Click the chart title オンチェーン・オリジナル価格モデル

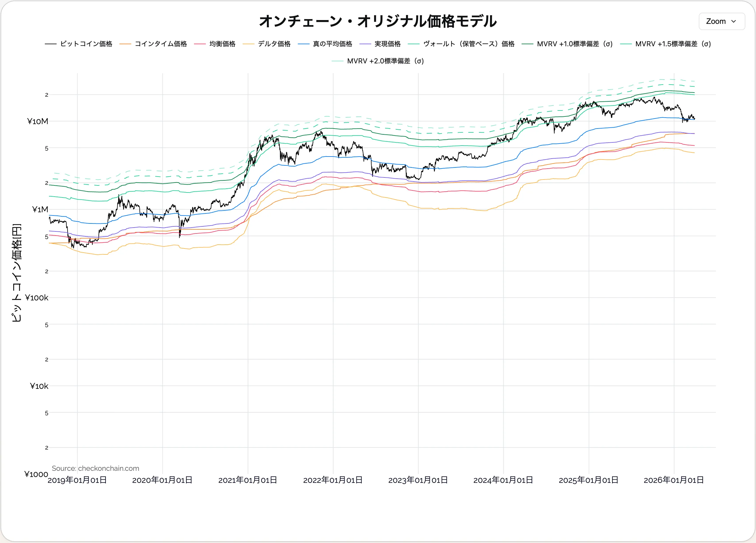[x=378, y=21]
